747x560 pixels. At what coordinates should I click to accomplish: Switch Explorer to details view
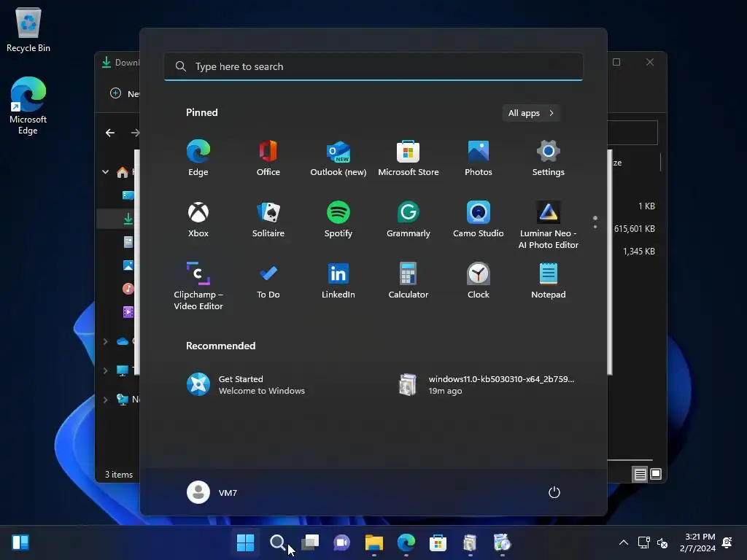pos(640,474)
